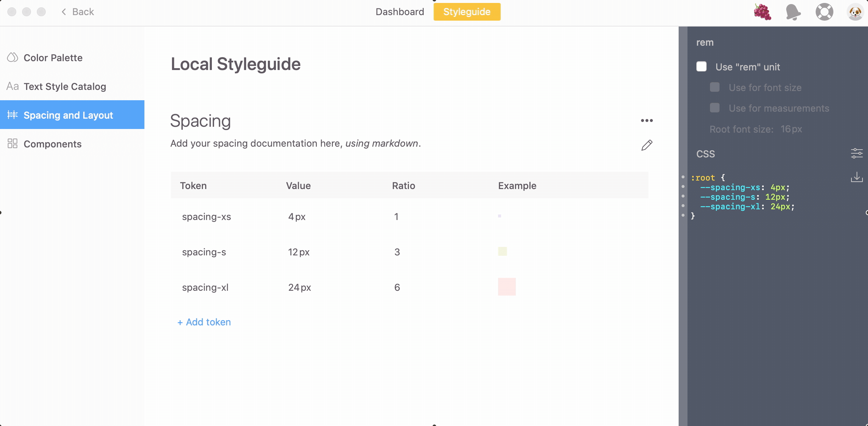Click the dog user avatar
Viewport: 868px width, 426px height.
pyautogui.click(x=855, y=12)
